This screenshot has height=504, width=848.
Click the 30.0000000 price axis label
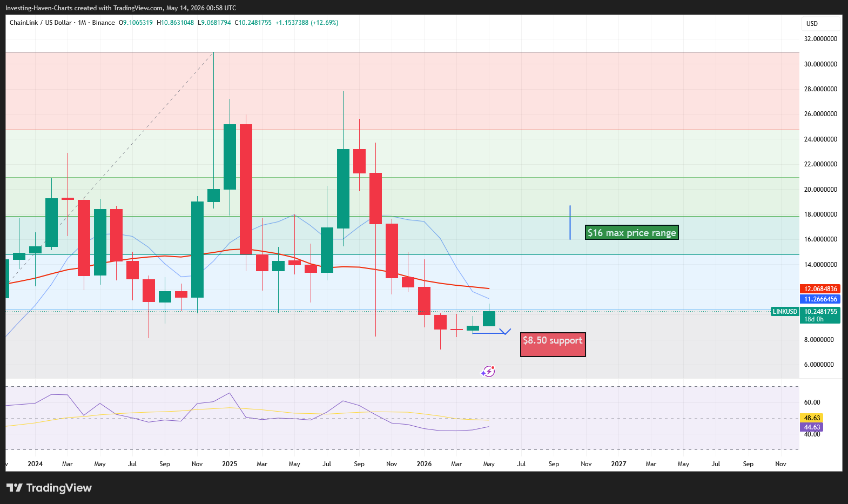pyautogui.click(x=820, y=64)
